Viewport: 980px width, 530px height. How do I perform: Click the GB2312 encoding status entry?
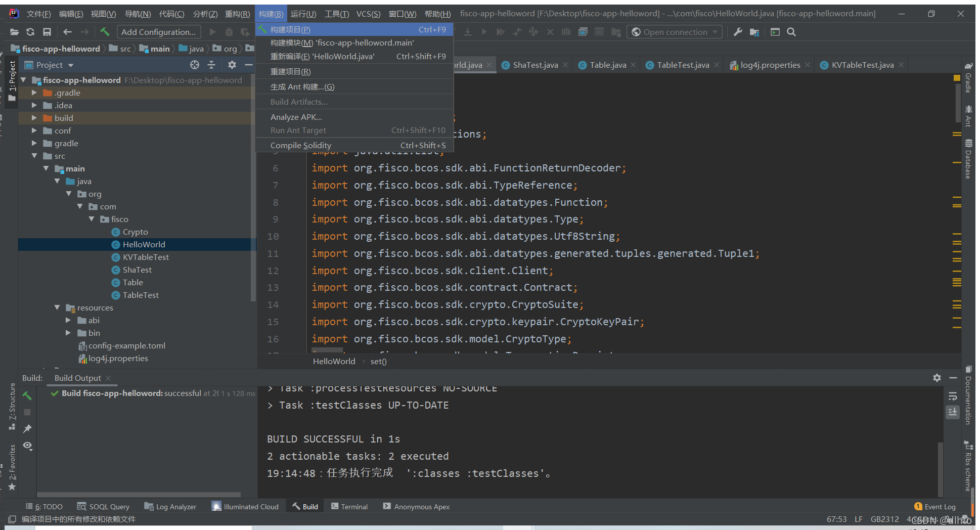tap(884, 519)
